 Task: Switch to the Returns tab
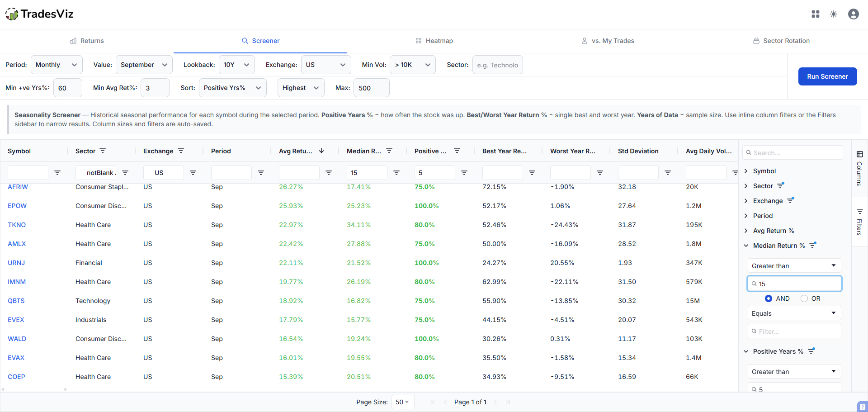tap(87, 41)
